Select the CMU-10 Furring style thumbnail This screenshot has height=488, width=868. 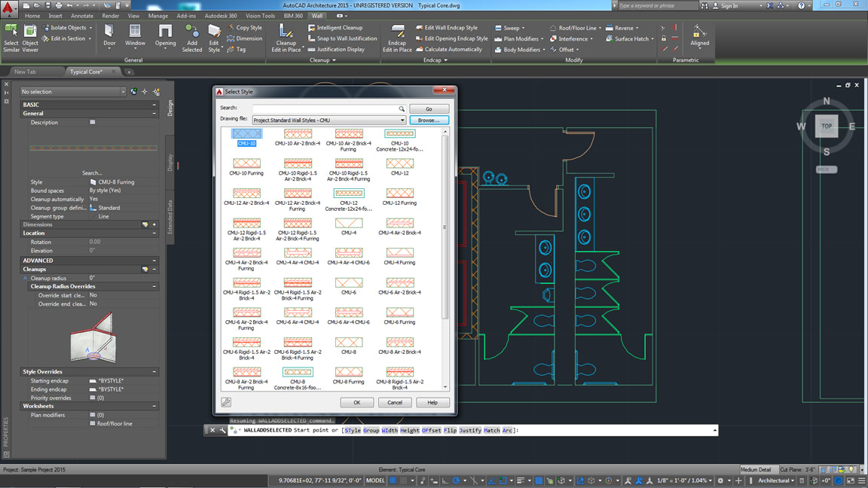click(246, 166)
